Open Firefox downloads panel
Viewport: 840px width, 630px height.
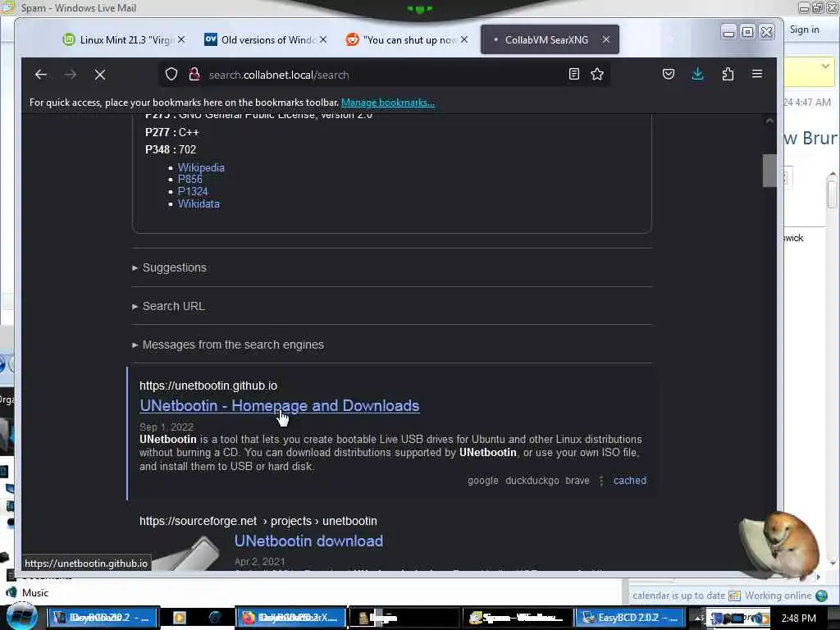(697, 74)
